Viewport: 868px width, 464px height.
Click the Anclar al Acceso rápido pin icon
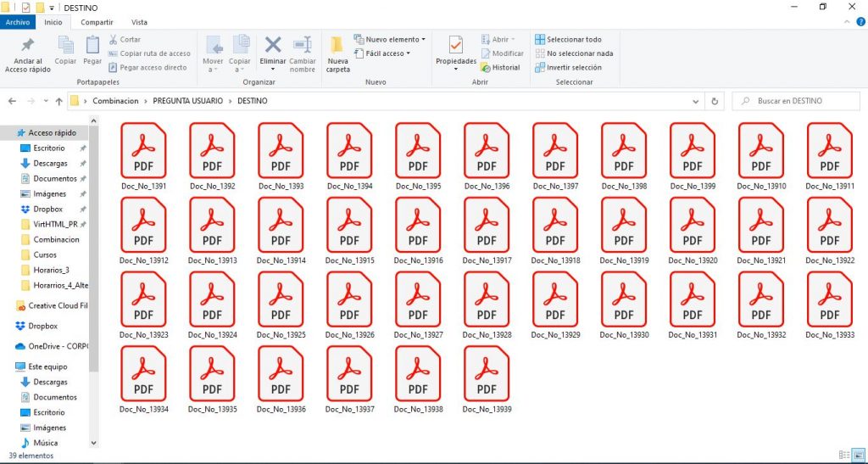(27, 46)
